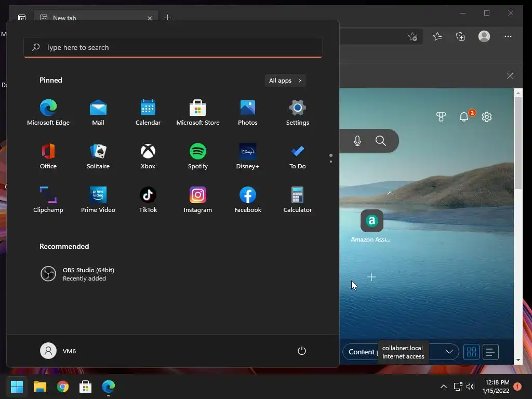Collapse quick links with the chevron
Image resolution: width=532 pixels, height=399 pixels.
[390, 193]
